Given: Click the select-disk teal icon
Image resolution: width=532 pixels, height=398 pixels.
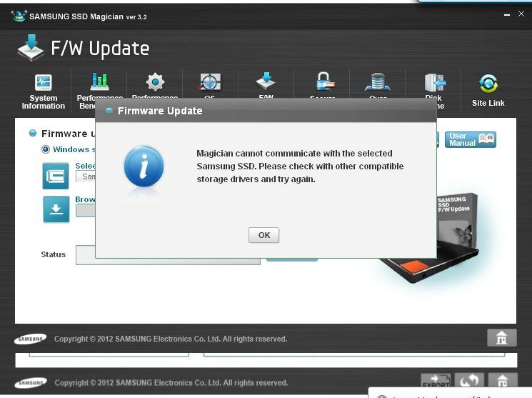Looking at the screenshot, I should pyautogui.click(x=56, y=176).
